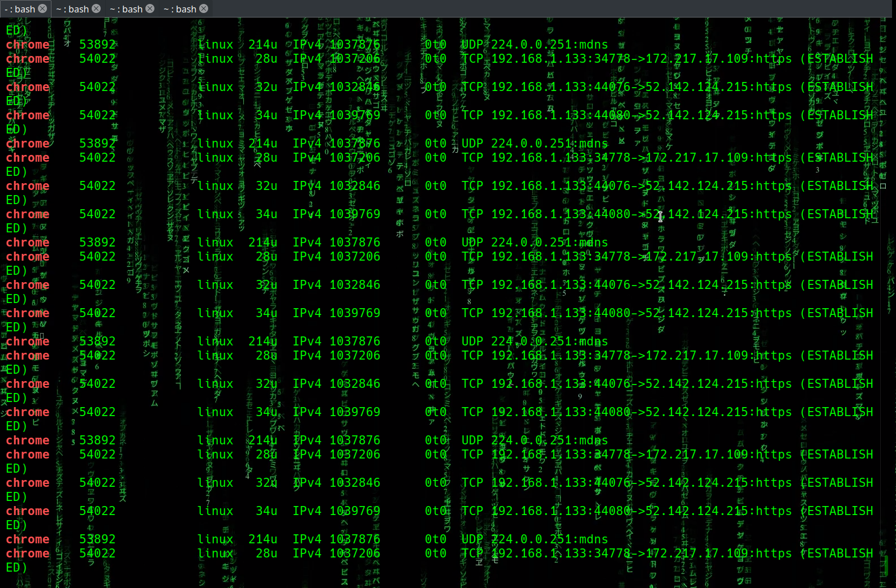Close the second bash tab via its X icon
Viewport: 896px width, 588px height.
pos(96,8)
